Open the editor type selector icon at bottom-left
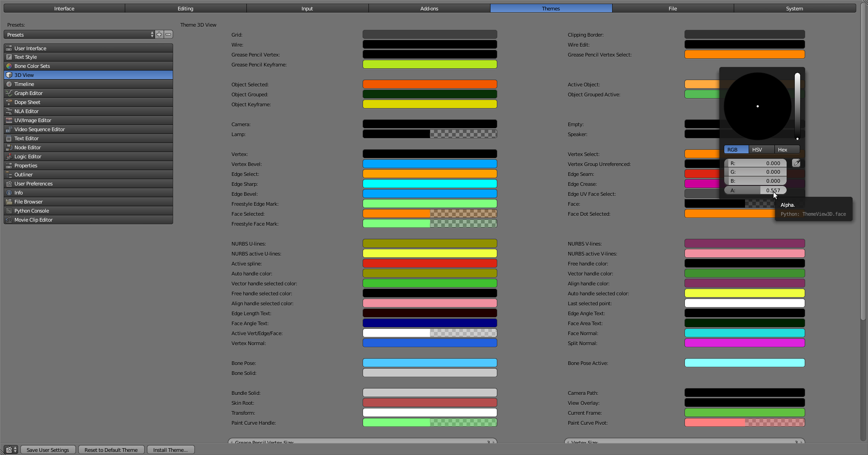 (11, 450)
